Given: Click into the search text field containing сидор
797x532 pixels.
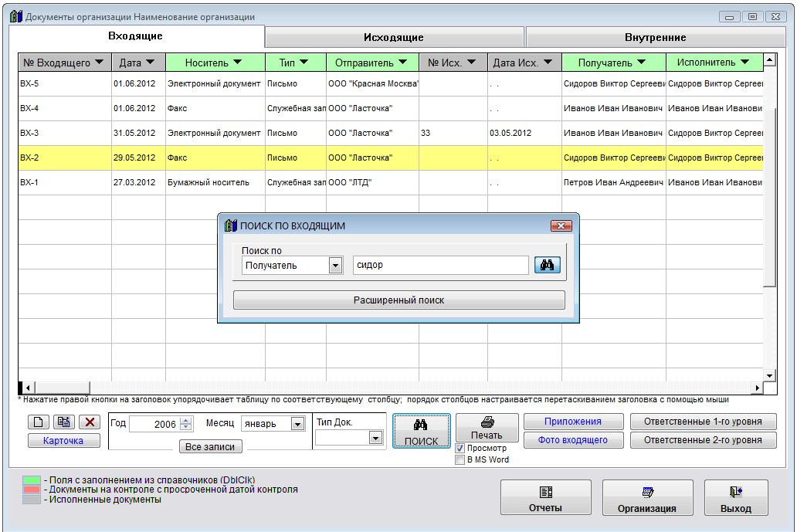Looking at the screenshot, I should (x=440, y=265).
